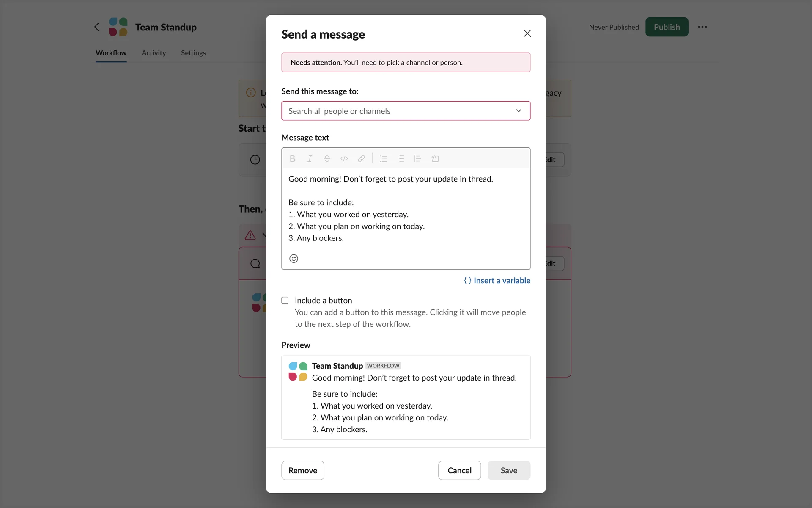
Task: Click the Insert a variable link
Action: (497, 280)
